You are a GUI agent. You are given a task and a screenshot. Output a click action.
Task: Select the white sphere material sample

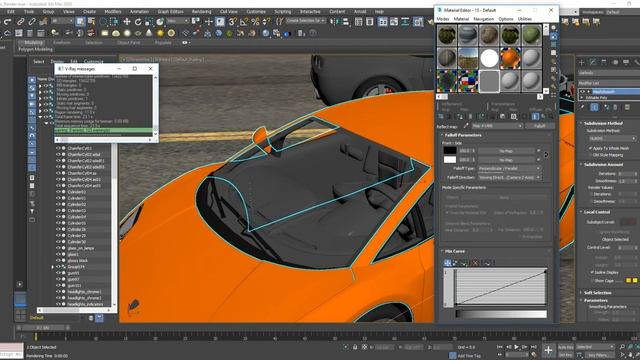[489, 58]
